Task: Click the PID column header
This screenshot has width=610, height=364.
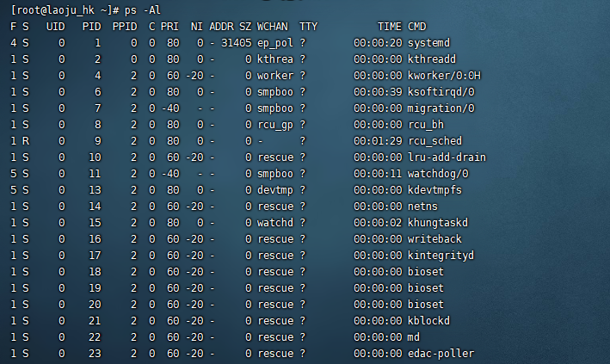Action: pos(91,26)
